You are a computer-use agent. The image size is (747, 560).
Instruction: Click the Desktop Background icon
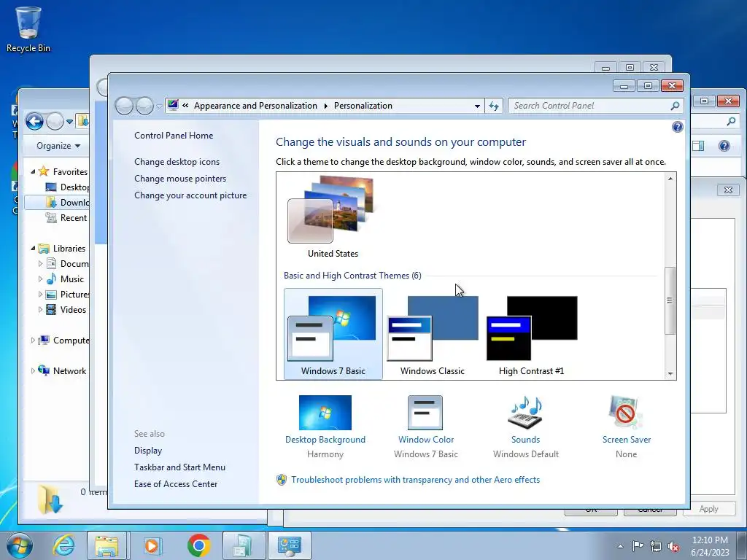325,413
